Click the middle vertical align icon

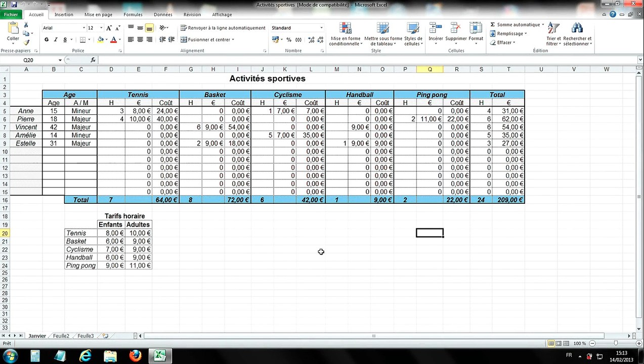tap(140, 28)
